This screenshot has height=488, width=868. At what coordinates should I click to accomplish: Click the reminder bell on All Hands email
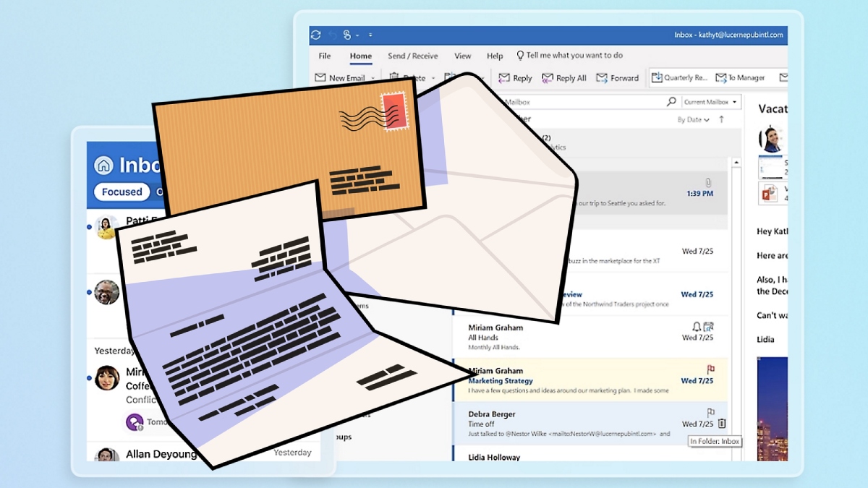(x=696, y=327)
